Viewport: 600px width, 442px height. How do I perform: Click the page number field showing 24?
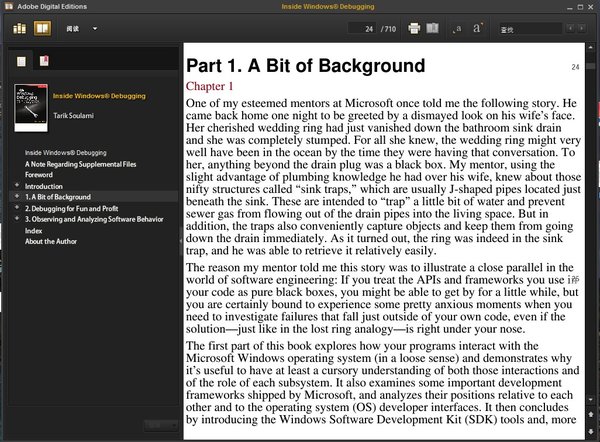[x=362, y=29]
